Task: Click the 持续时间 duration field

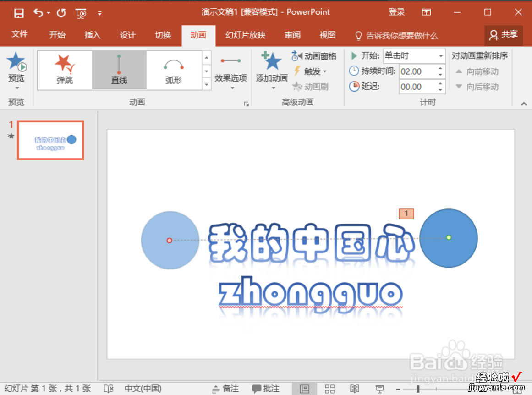Action: click(x=417, y=71)
